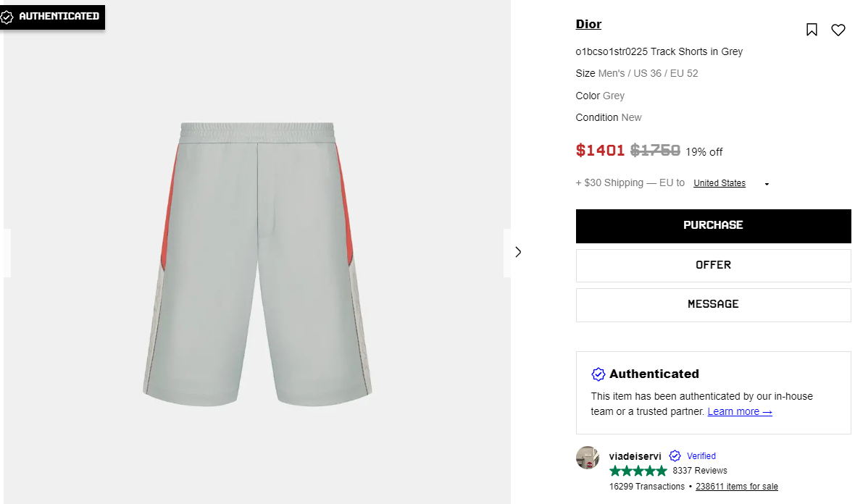Image resolution: width=855 pixels, height=504 pixels.
Task: Open the Dior brand link
Action: (x=588, y=24)
